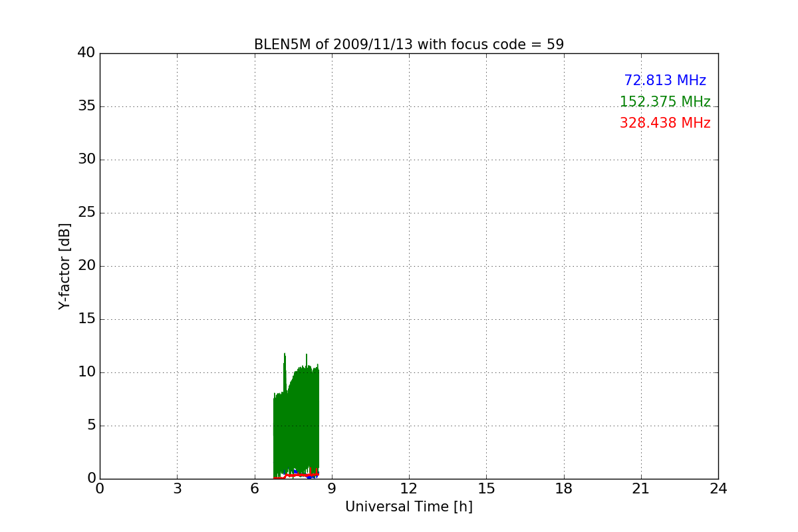
Task: Click y-axis tick label '30'
Action: tap(86, 160)
